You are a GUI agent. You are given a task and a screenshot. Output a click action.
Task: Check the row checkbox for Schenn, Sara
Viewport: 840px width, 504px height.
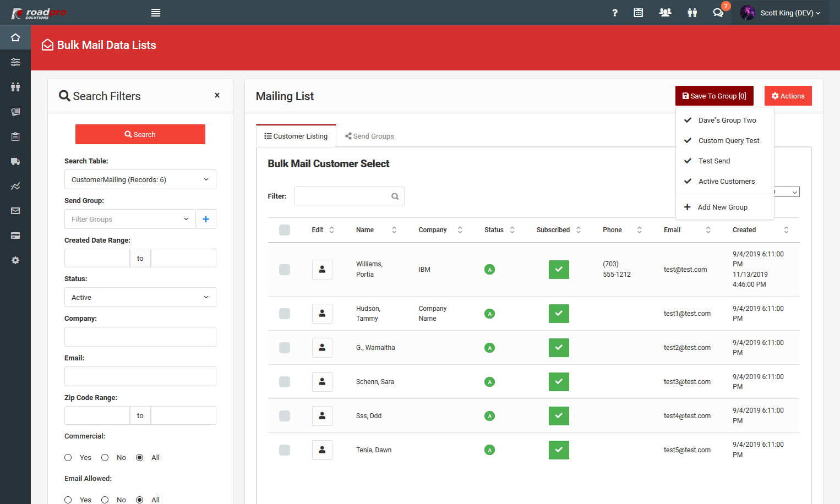[x=285, y=382]
